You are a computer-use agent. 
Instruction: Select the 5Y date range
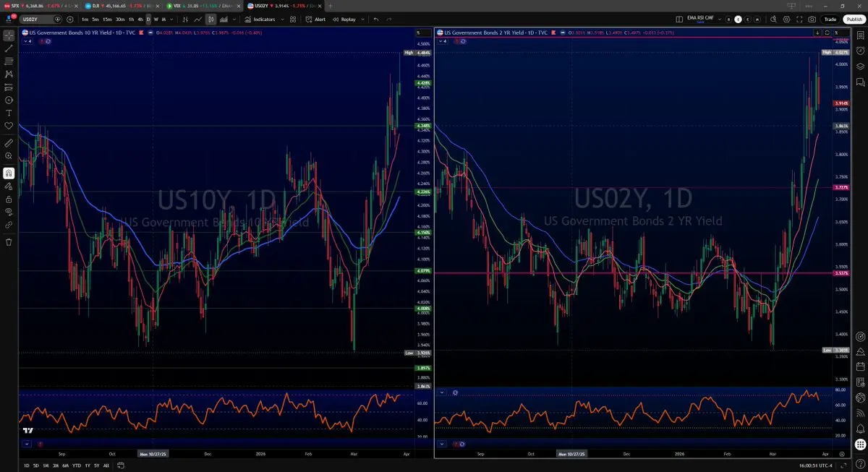96,465
